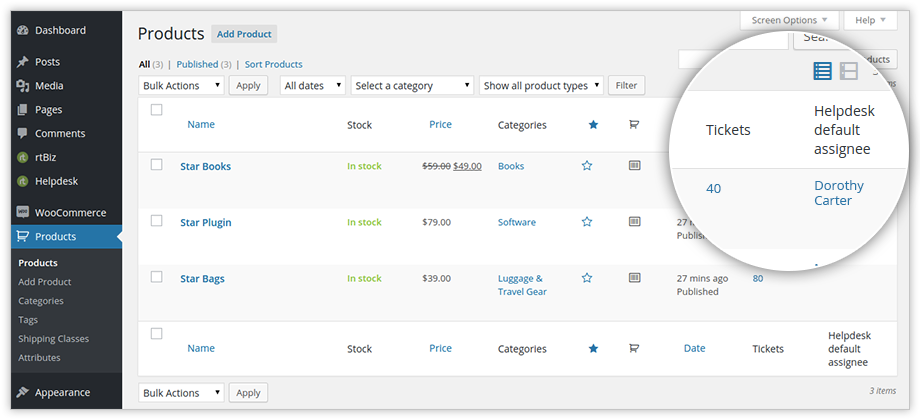
Task: Click product type icon for Star Plugin
Action: 634,222
